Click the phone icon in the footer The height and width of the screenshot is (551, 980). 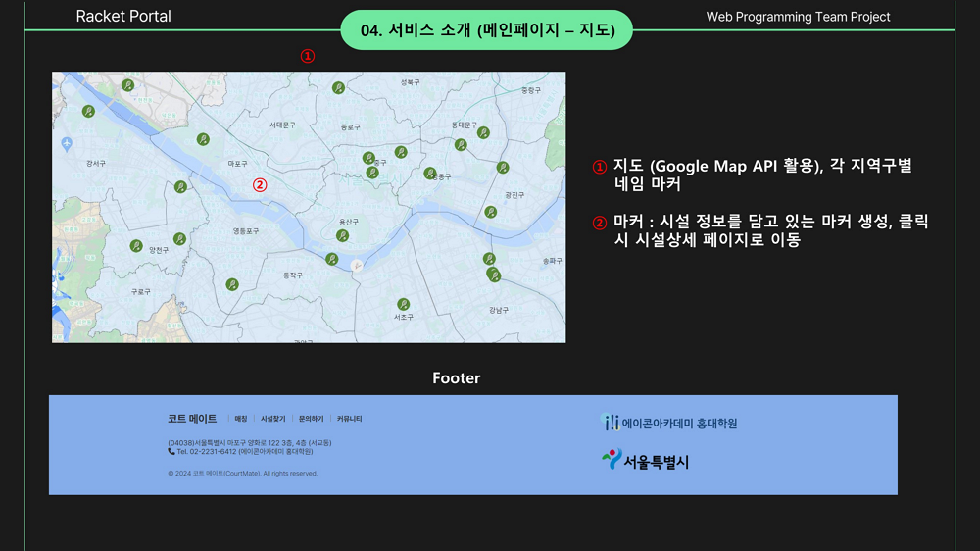click(x=171, y=451)
